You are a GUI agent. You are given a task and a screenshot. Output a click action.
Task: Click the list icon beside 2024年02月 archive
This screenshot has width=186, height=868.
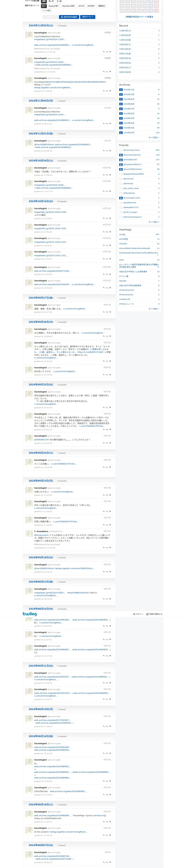pos(121,133)
